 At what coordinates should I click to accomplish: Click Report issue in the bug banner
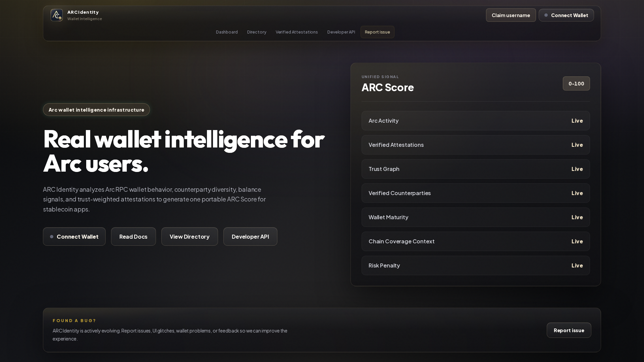[x=569, y=330]
